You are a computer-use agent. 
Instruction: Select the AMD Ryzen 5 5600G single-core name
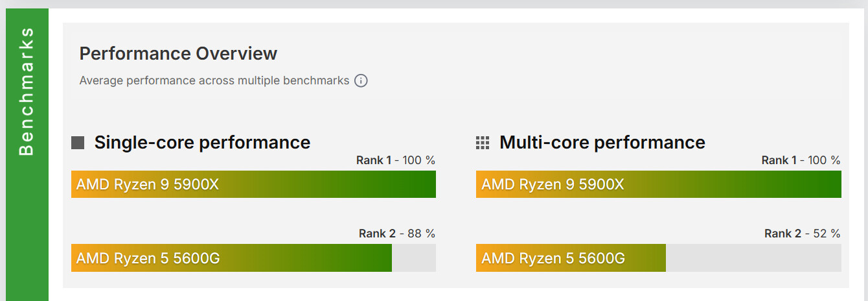tap(148, 258)
